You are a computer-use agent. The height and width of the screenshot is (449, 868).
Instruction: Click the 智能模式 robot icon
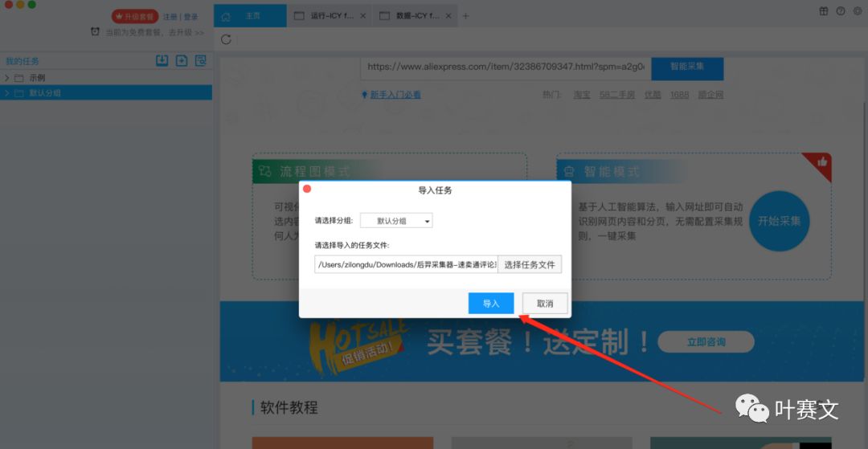568,171
